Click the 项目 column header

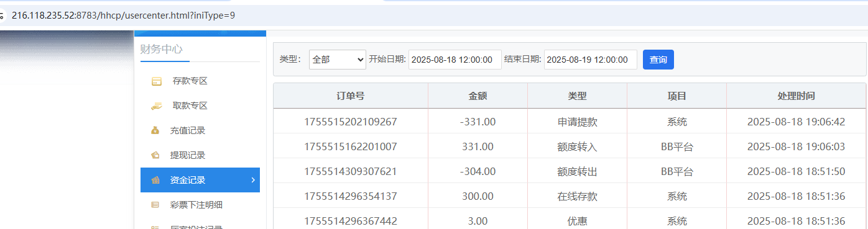click(676, 96)
